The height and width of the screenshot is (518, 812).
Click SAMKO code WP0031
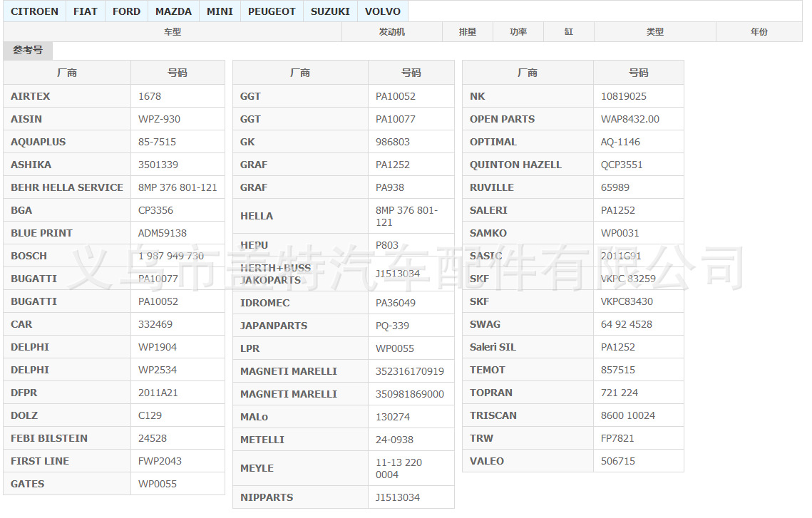click(639, 233)
